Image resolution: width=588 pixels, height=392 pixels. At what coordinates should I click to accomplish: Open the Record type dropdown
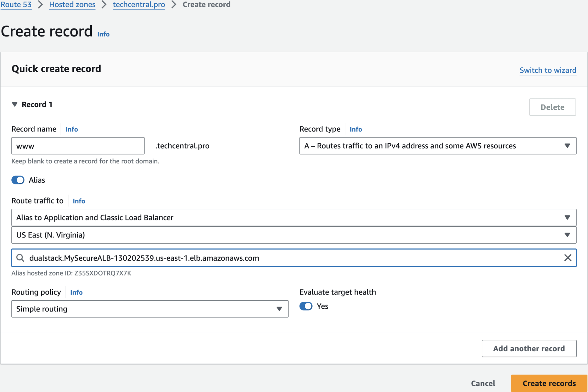(x=437, y=146)
